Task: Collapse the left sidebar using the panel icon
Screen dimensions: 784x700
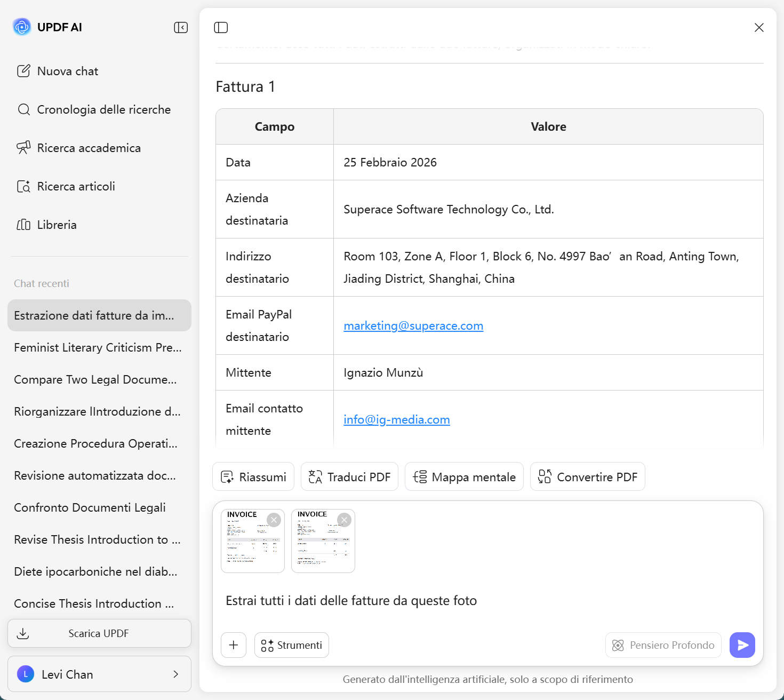Action: 181,27
